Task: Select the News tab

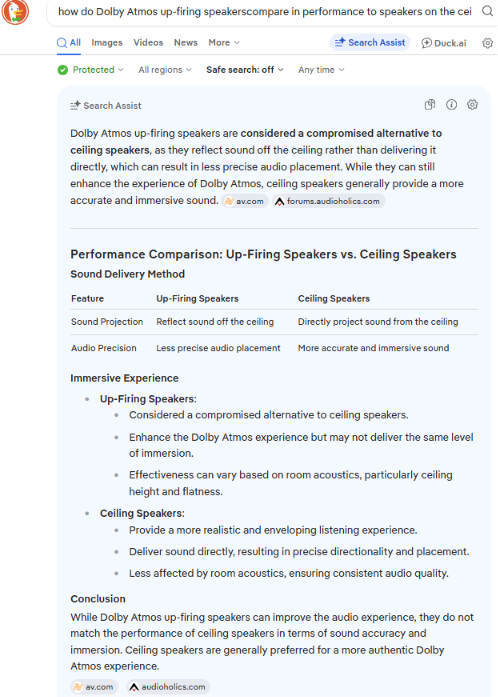Action: [x=185, y=43]
